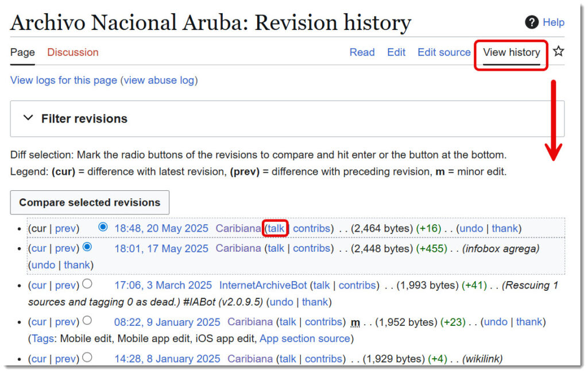The height and width of the screenshot is (373, 588).
Task: Click App section source tag link
Action: pyautogui.click(x=304, y=339)
